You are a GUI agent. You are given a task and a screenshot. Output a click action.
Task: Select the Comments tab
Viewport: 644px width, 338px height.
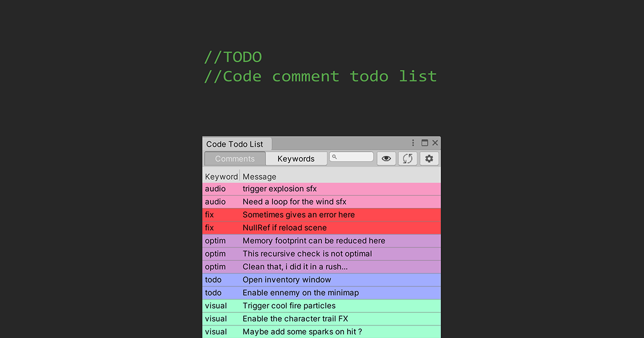(x=235, y=158)
